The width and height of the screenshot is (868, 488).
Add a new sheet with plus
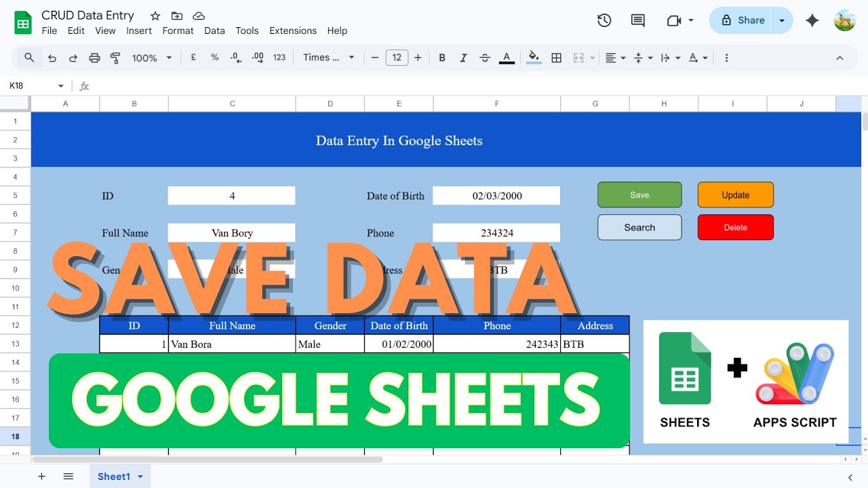pos(41,476)
